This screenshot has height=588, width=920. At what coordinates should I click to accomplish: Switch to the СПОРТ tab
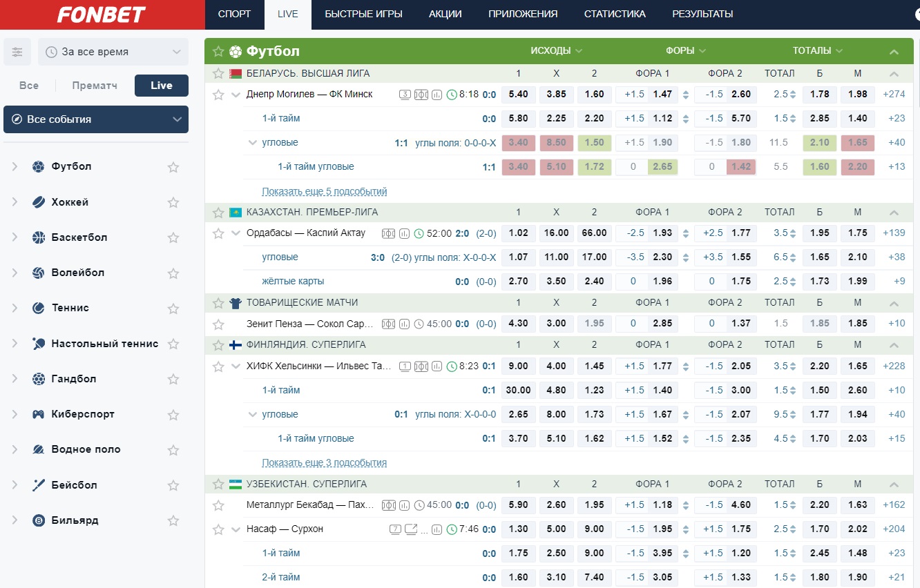[x=234, y=14]
